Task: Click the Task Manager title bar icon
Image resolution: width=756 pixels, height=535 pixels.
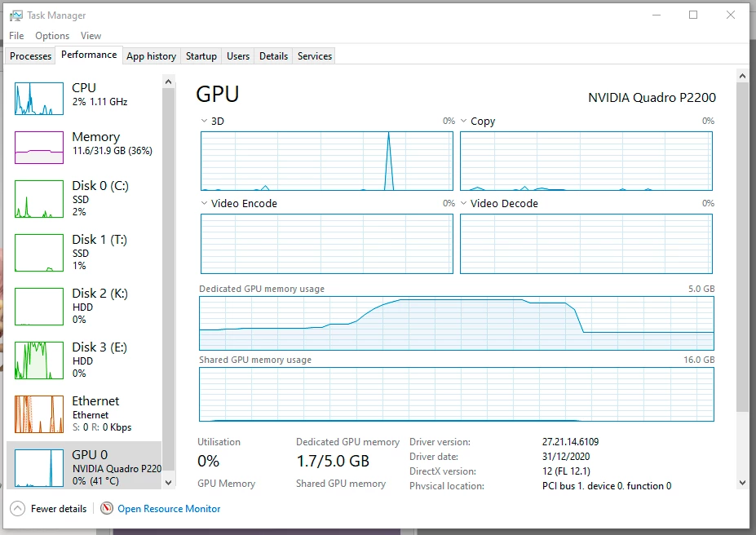Action: click(16, 15)
